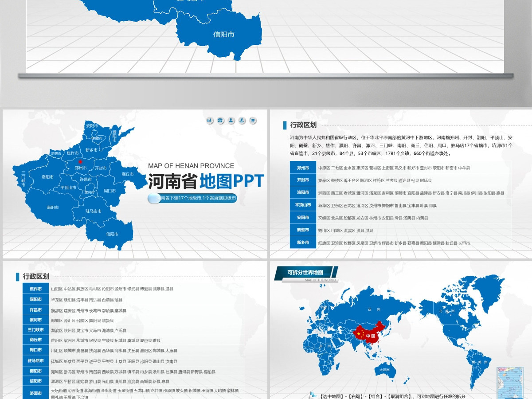532x399 pixels.
Task: Click the red capital marker above 郑州市
Action: click(x=80, y=161)
